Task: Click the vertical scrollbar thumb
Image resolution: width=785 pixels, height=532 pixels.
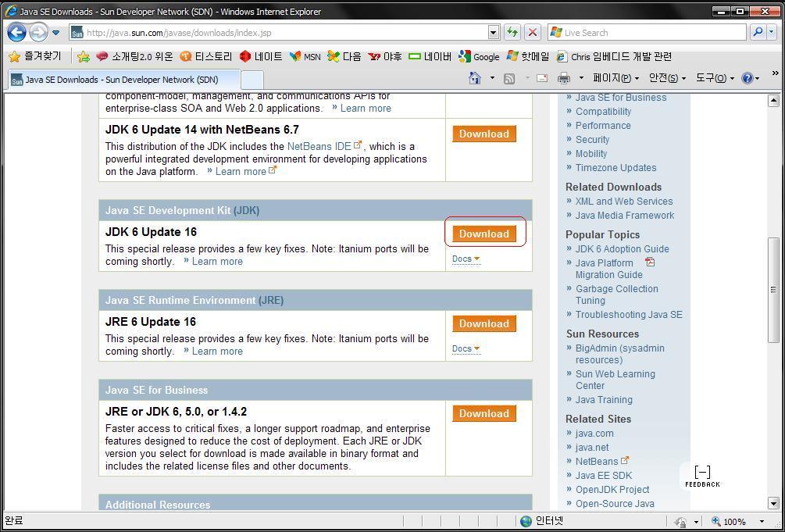Action: coord(773,290)
